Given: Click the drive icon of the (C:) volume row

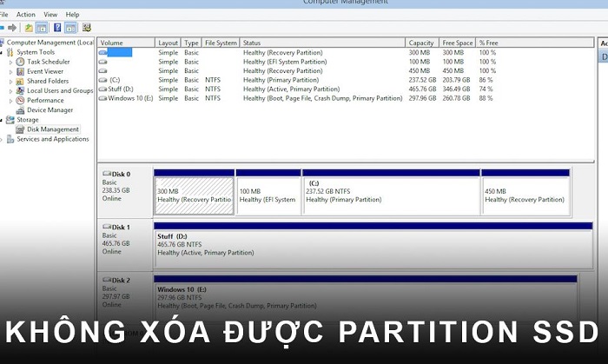Looking at the screenshot, I should click(102, 80).
